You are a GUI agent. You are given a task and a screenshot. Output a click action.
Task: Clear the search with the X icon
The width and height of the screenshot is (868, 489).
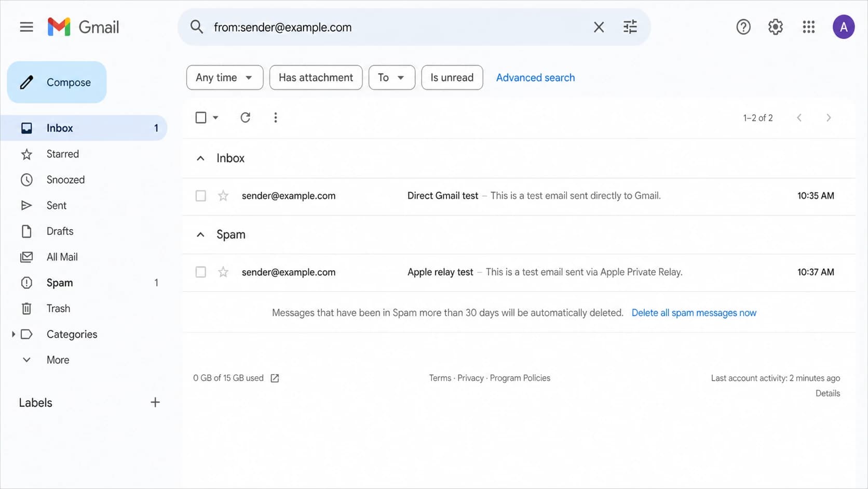click(599, 27)
